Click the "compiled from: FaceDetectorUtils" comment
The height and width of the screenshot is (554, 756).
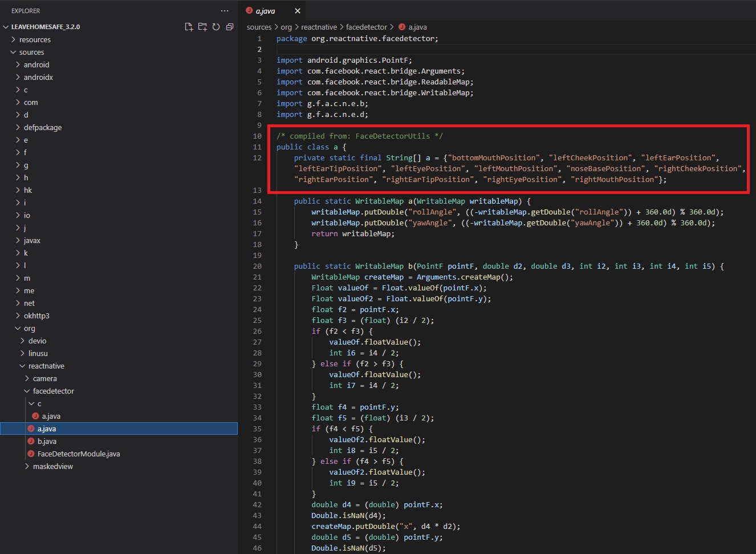360,136
